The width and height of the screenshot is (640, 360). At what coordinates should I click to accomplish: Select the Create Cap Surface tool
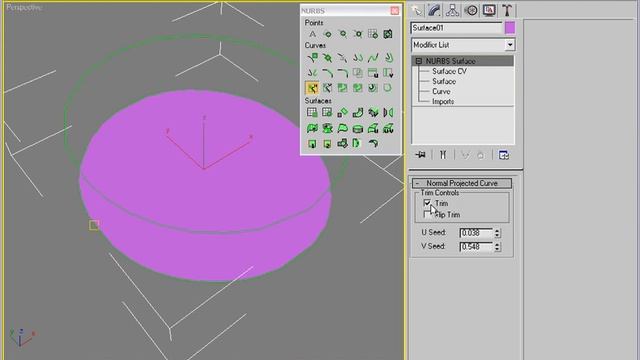(x=358, y=129)
